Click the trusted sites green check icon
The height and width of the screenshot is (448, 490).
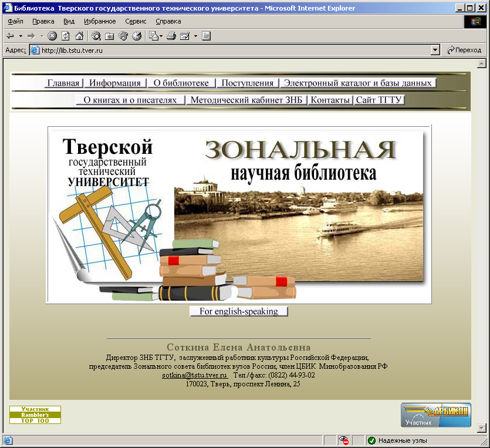coord(371,440)
